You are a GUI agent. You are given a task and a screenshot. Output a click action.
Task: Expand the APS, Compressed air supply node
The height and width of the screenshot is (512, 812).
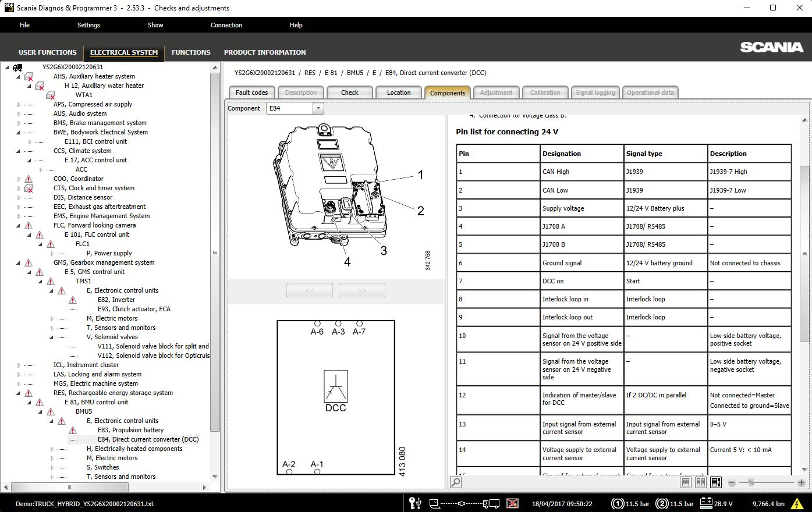pyautogui.click(x=18, y=104)
